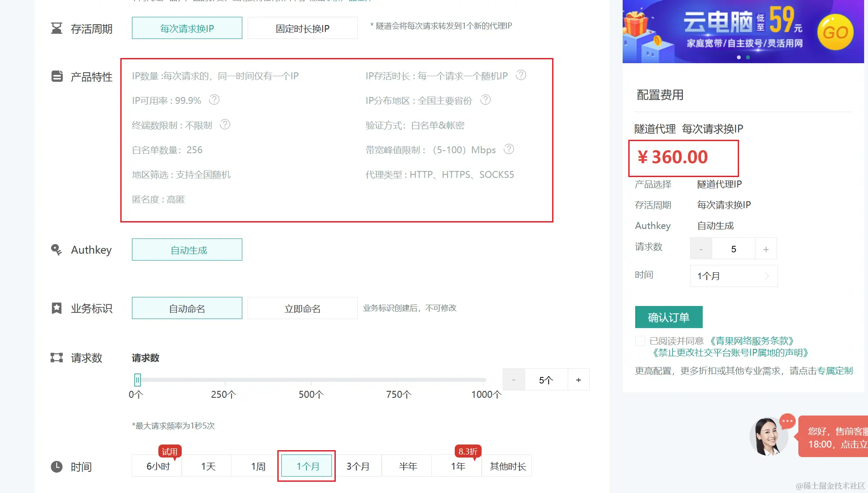Click the 地区筛选 : 支持全国随机 text
The height and width of the screenshot is (493, 868).
[181, 174]
